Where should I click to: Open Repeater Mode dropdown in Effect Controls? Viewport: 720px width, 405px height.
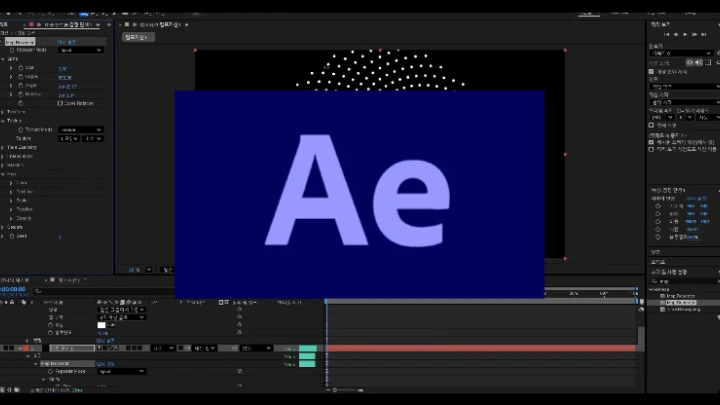point(81,50)
